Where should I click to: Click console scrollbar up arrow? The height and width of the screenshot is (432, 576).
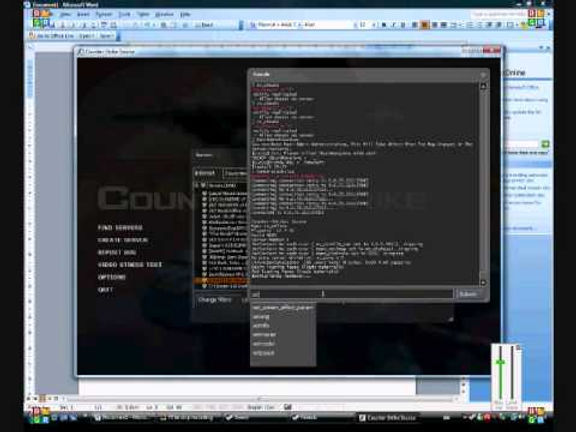pos(483,86)
